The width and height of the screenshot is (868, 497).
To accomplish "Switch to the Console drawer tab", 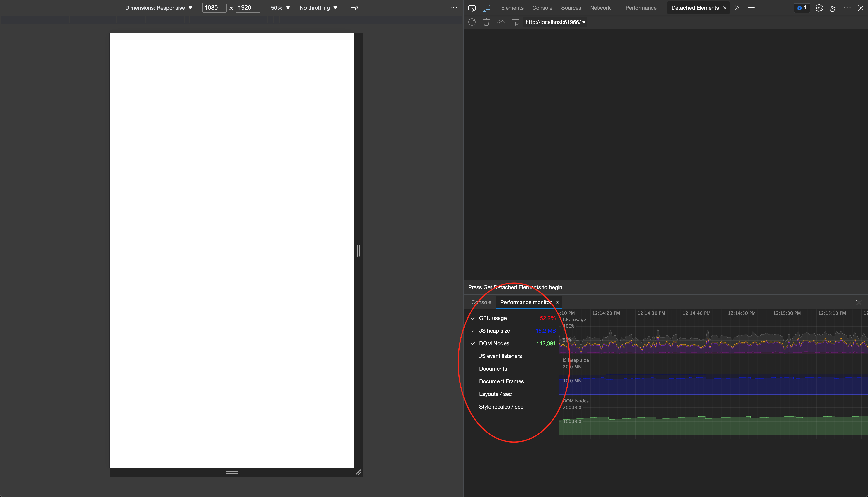I will coord(481,302).
